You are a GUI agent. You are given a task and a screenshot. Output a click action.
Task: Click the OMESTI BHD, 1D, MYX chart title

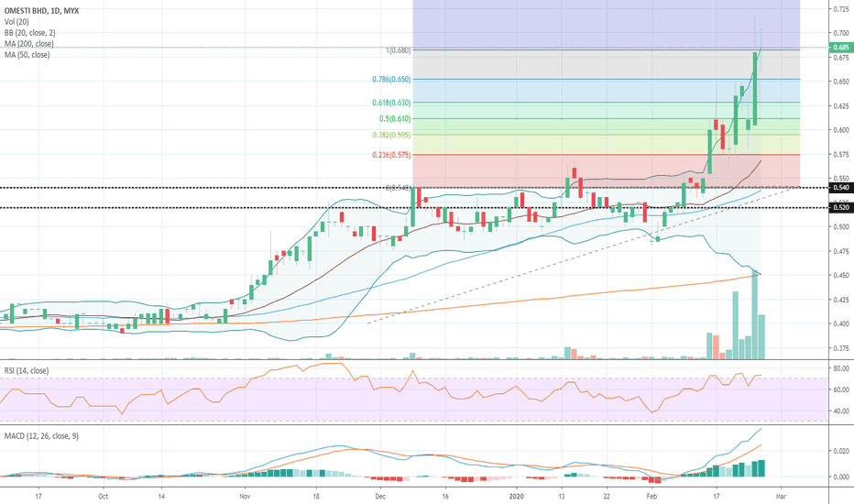41,11
